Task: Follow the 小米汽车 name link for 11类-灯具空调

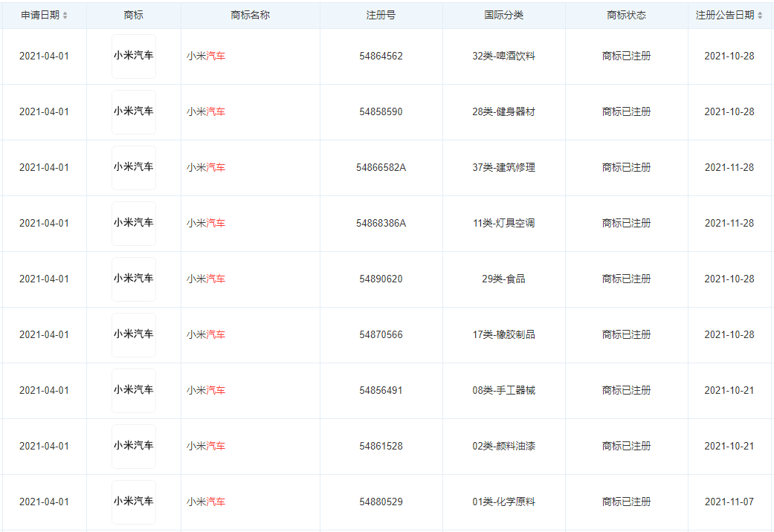Action: tap(206, 224)
